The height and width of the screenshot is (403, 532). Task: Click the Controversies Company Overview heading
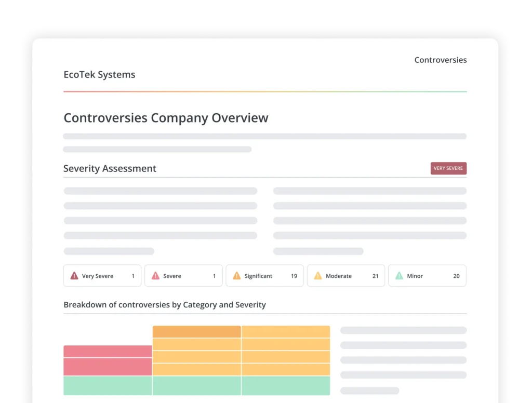tap(166, 118)
